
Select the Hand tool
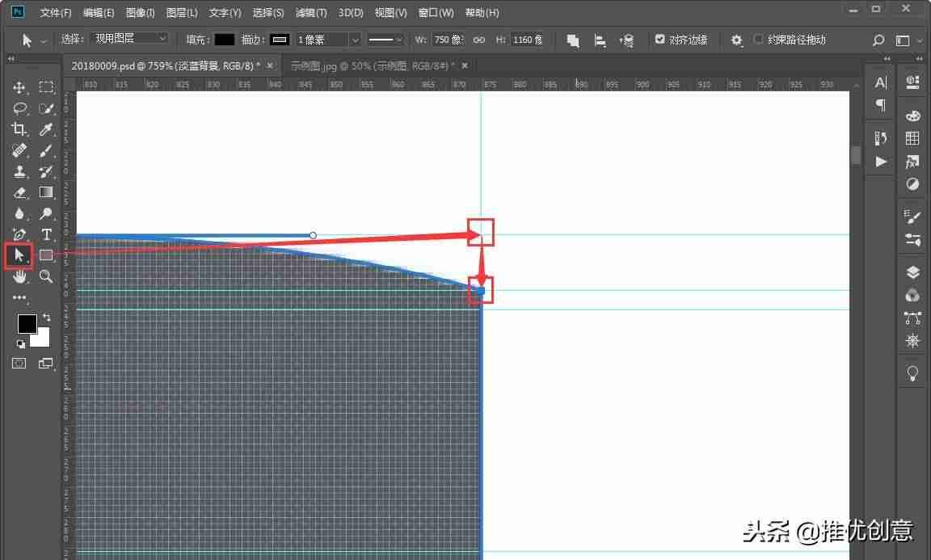[x=19, y=276]
